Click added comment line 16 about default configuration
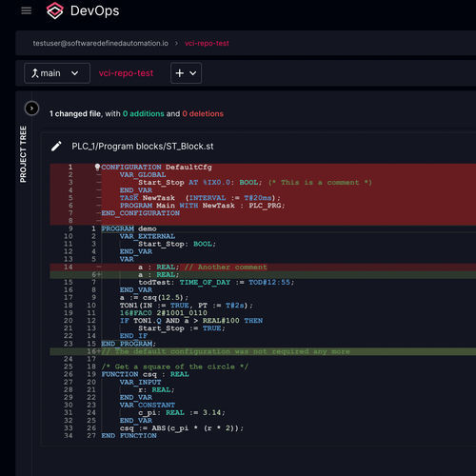Screen dimensions: 476x476 click(226, 351)
